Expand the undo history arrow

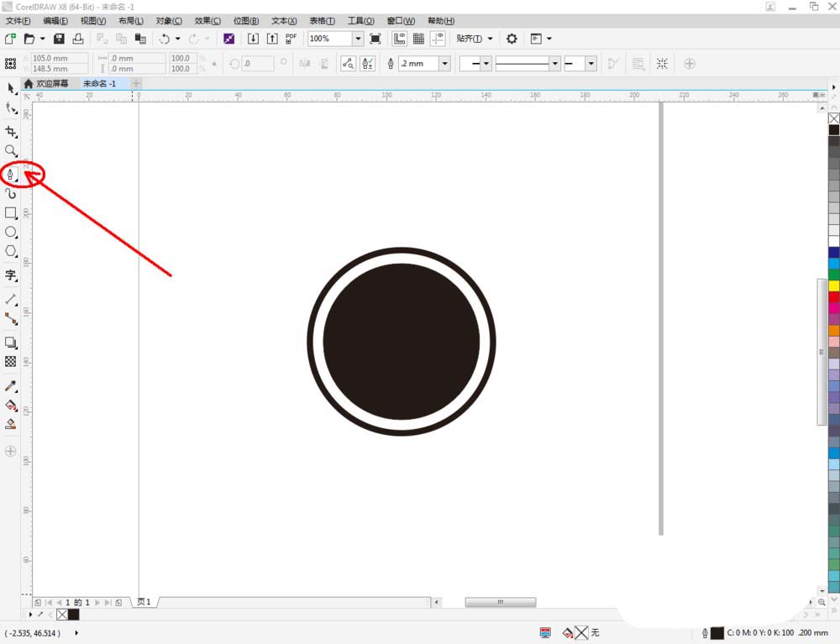tap(178, 39)
